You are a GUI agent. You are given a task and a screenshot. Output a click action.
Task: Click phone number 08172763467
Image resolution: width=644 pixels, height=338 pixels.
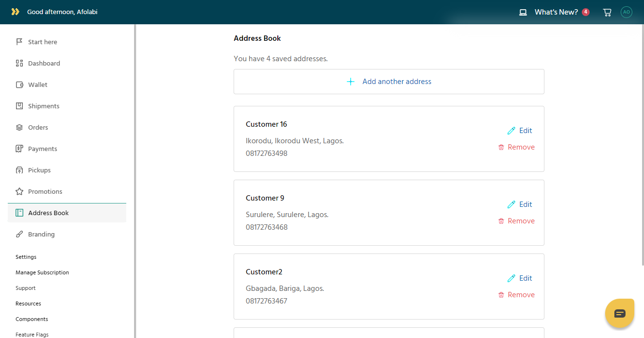267,301
